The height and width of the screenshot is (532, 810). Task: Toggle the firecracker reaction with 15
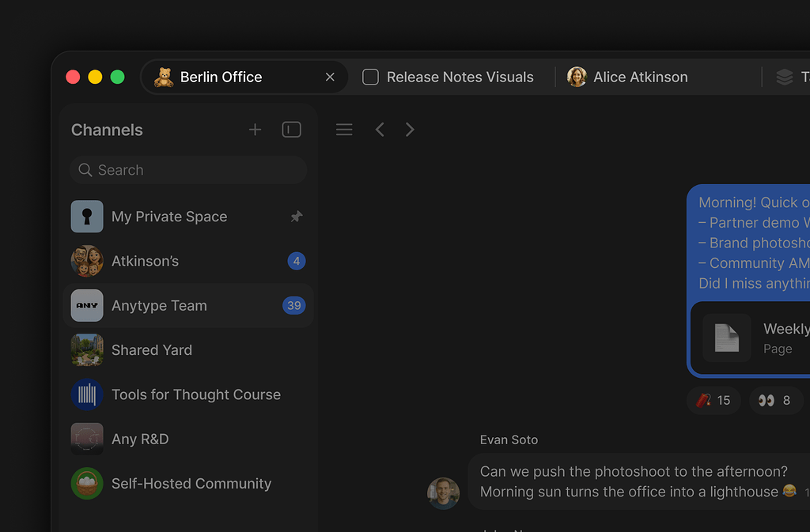[713, 401]
